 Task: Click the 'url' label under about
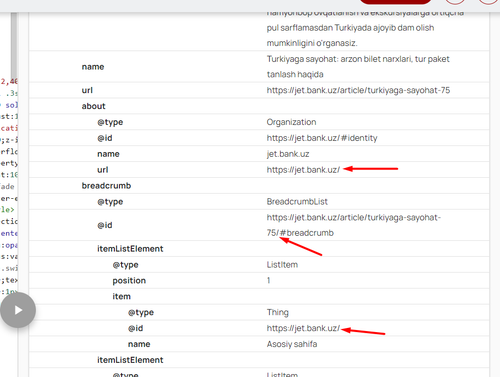[103, 170]
